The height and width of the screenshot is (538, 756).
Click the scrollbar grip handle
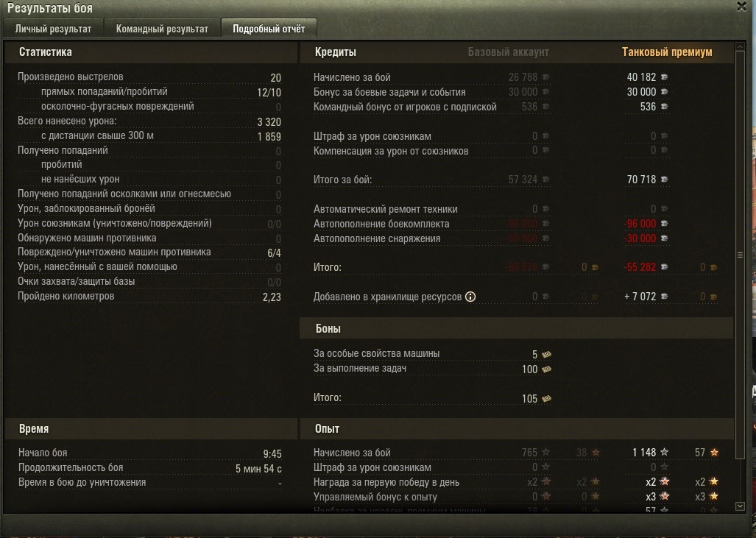[x=740, y=255]
